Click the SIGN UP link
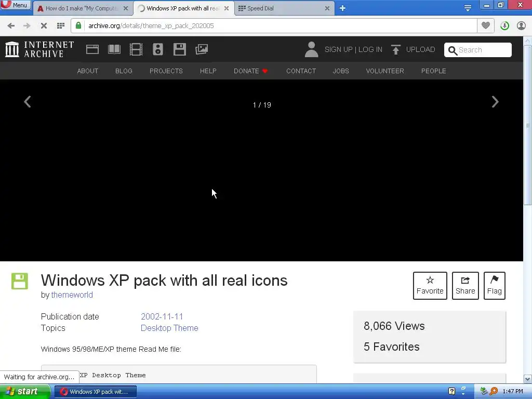 pyautogui.click(x=338, y=49)
